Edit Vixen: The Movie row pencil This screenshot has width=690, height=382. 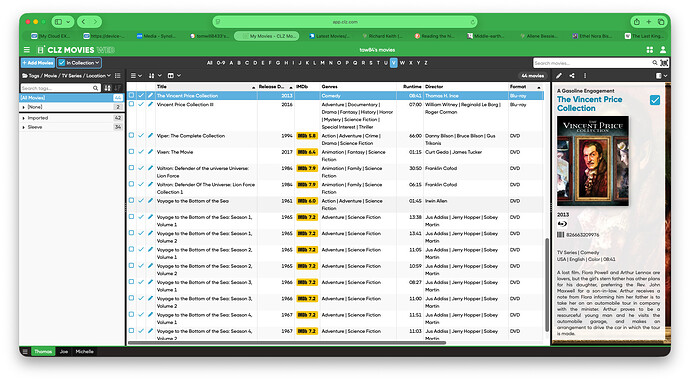[x=150, y=152]
